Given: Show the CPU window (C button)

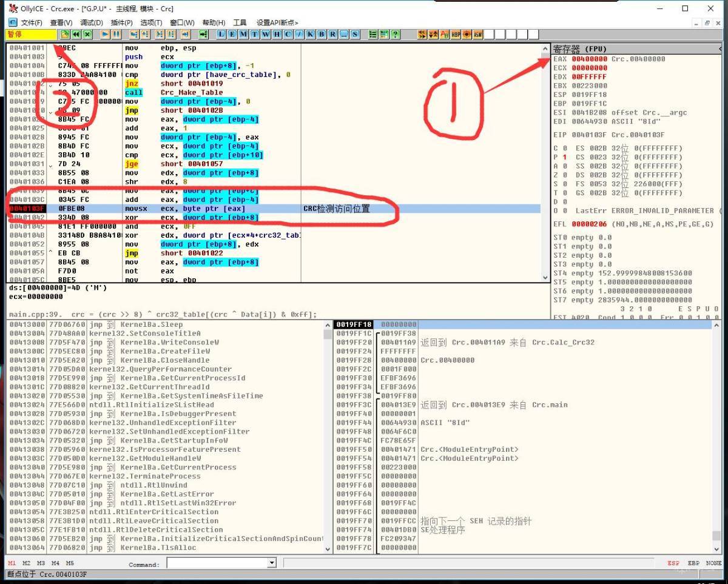Looking at the screenshot, I should click(288, 34).
